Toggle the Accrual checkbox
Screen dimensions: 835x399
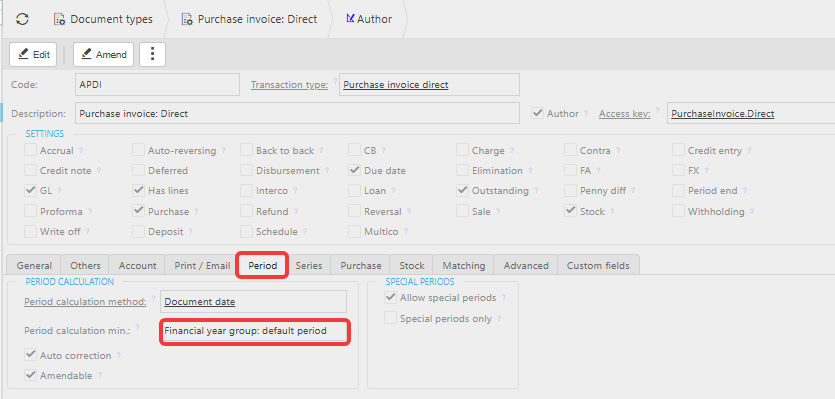[x=30, y=150]
